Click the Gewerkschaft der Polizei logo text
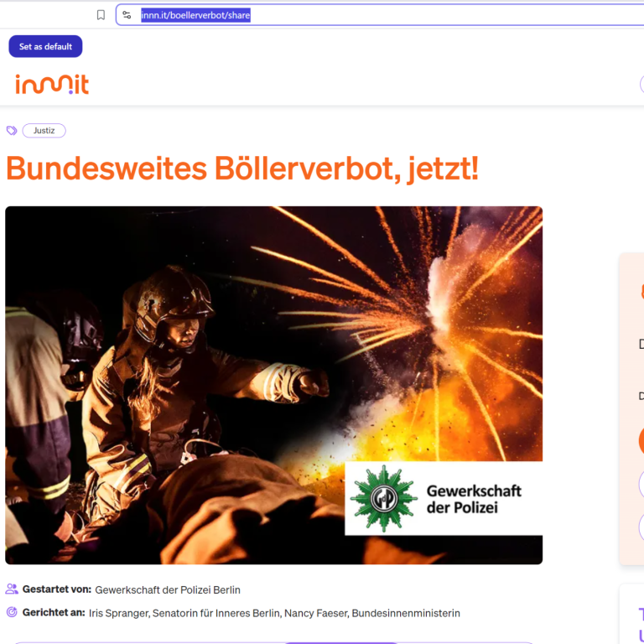644x644 pixels. click(474, 499)
